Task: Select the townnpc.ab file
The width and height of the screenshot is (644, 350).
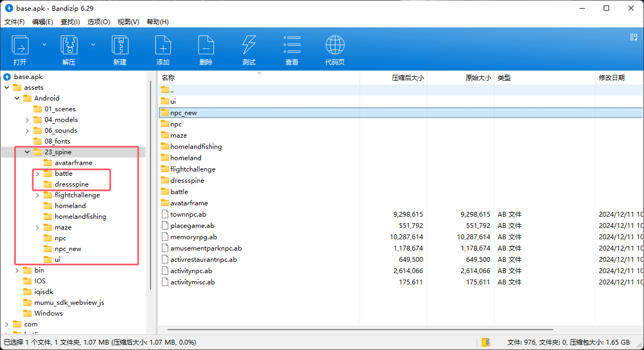Action: coord(401,215)
